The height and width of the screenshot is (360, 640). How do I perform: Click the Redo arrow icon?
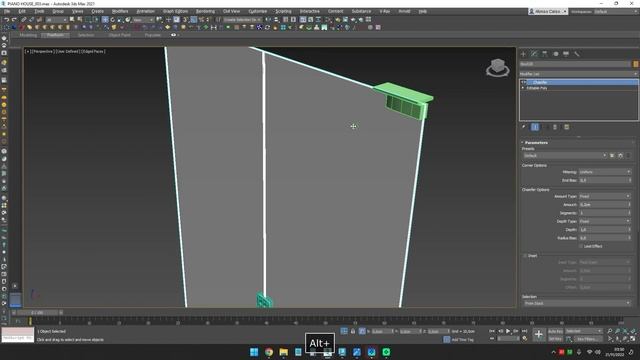pyautogui.click(x=14, y=20)
